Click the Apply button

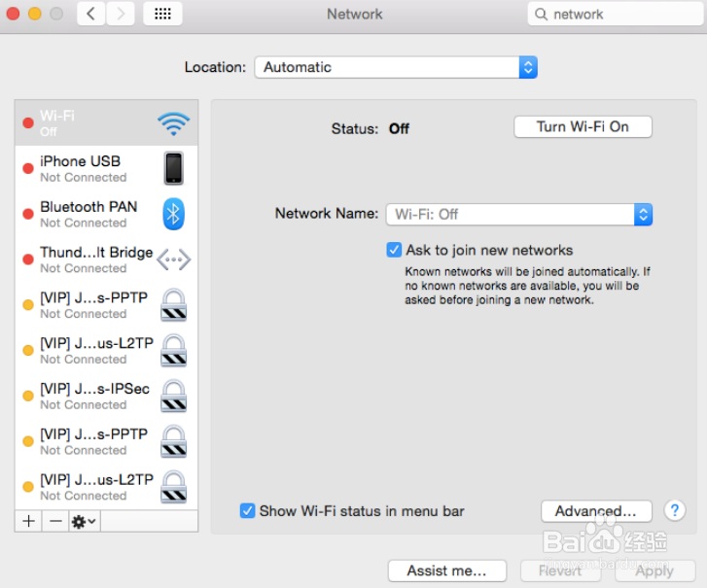(654, 571)
